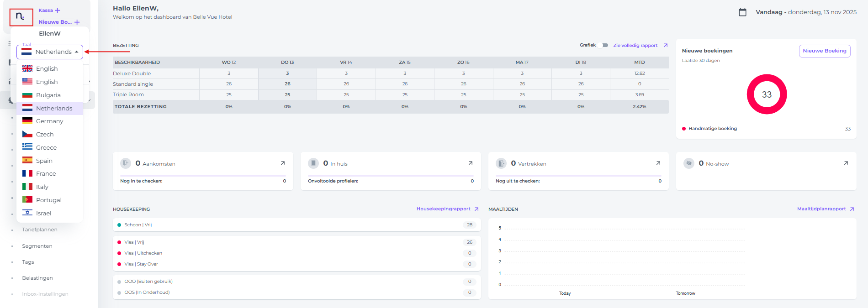Open Aankomsten details via arrow icon
868x308 pixels.
(282, 163)
